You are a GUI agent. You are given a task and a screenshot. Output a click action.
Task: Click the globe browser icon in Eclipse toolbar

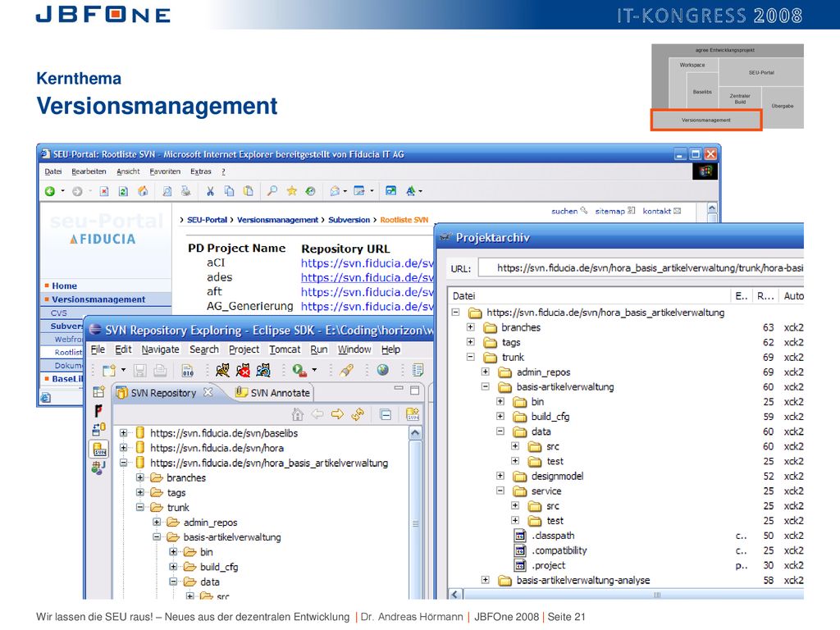pos(382,370)
